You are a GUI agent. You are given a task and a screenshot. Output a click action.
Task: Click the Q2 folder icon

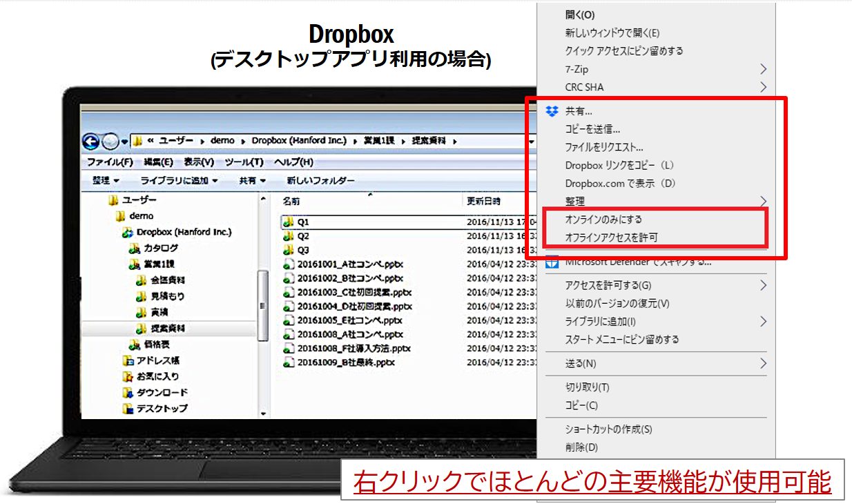pos(289,236)
